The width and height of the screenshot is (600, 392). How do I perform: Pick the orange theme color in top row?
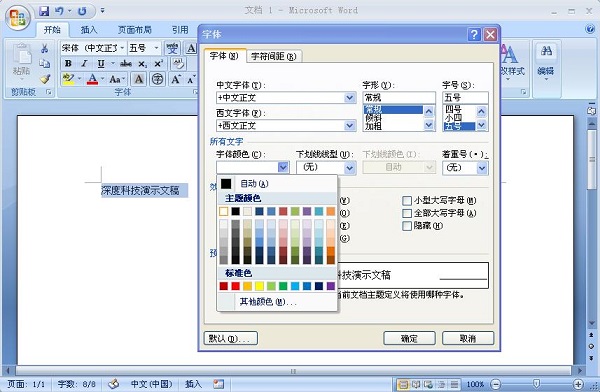tap(331, 211)
